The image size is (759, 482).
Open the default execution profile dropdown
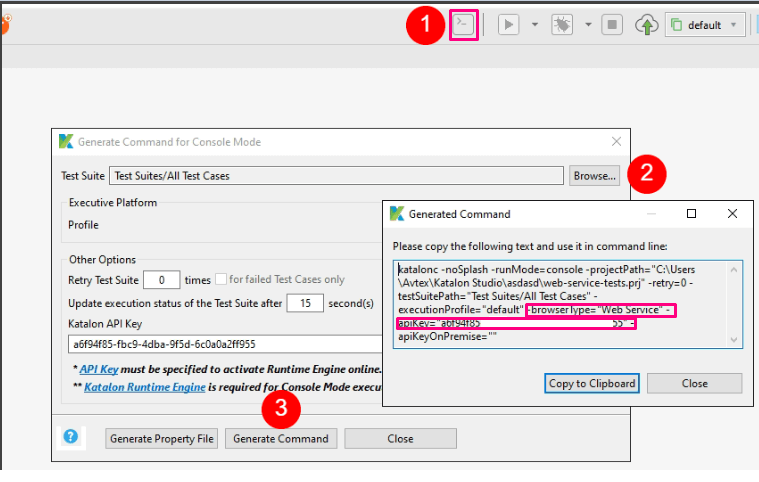[706, 25]
